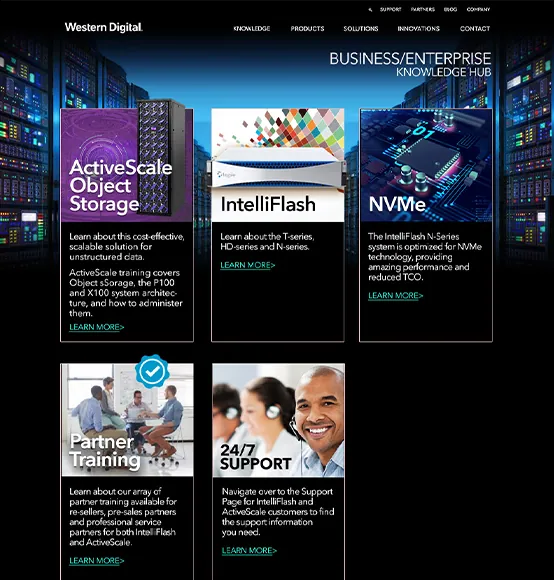Click 'ActiveScale training covers' paragraph
Image resolution: width=554 pixels, height=580 pixels.
126,293
